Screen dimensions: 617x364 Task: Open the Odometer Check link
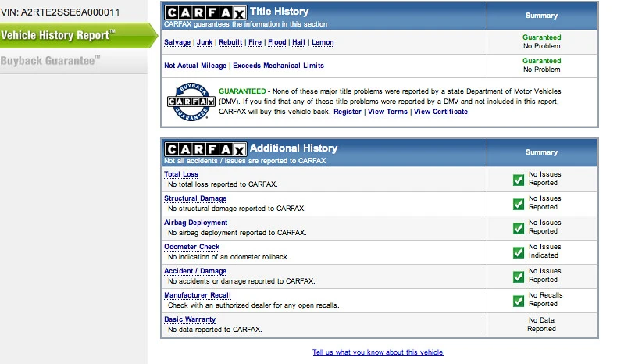pos(191,247)
